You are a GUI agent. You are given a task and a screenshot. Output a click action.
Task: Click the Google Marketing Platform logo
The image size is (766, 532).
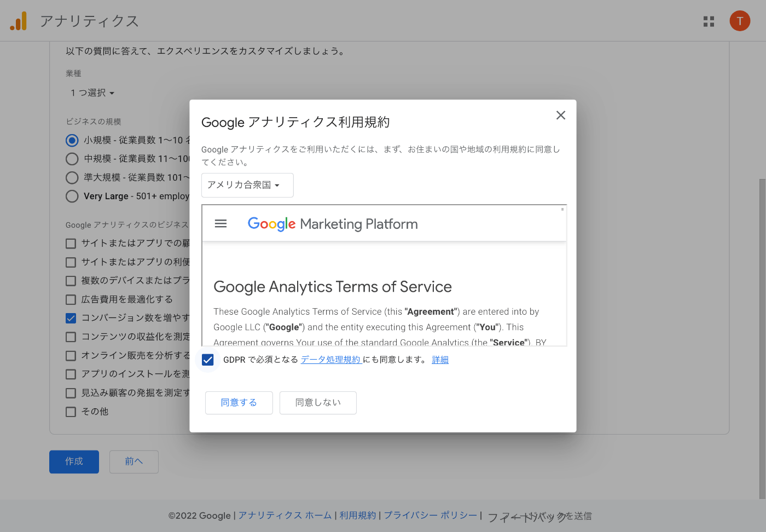coord(333,224)
